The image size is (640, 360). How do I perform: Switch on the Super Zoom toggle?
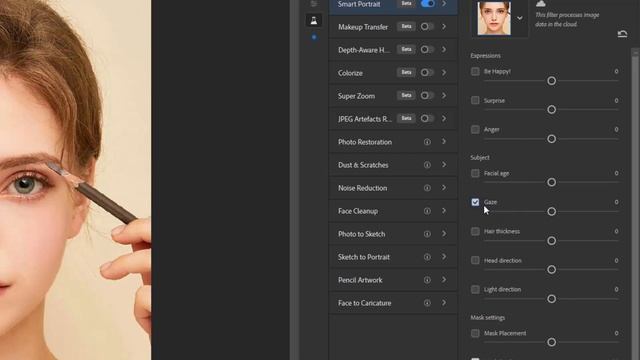pos(427,96)
